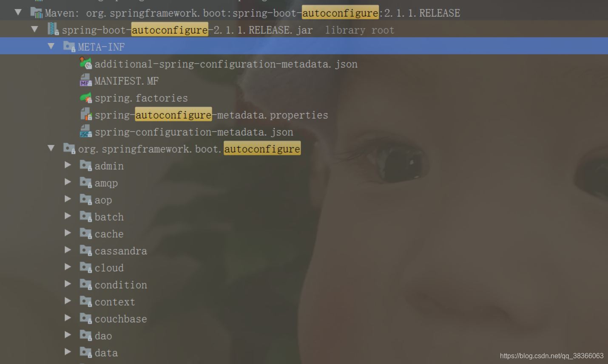Expand the cache package
Image resolution: width=608 pixels, height=364 pixels.
click(x=68, y=233)
